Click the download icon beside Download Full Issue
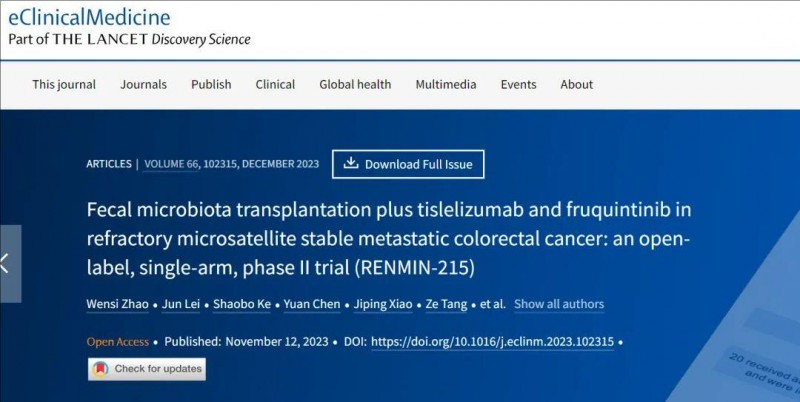The height and width of the screenshot is (402, 800). pos(351,163)
